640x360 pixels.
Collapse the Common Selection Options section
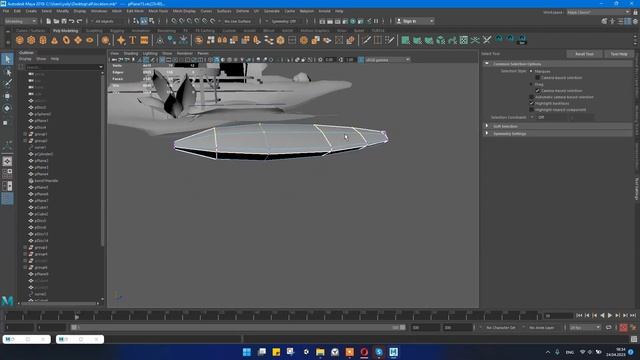[487, 64]
